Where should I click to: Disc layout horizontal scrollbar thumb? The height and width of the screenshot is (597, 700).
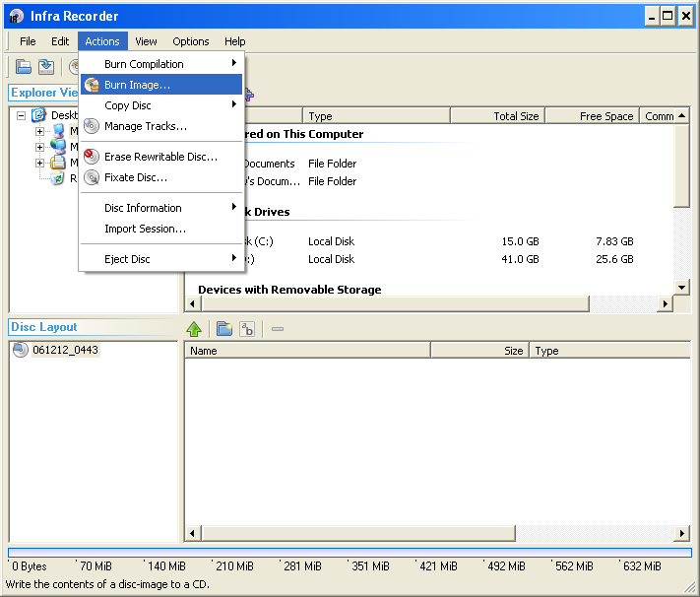click(x=358, y=533)
